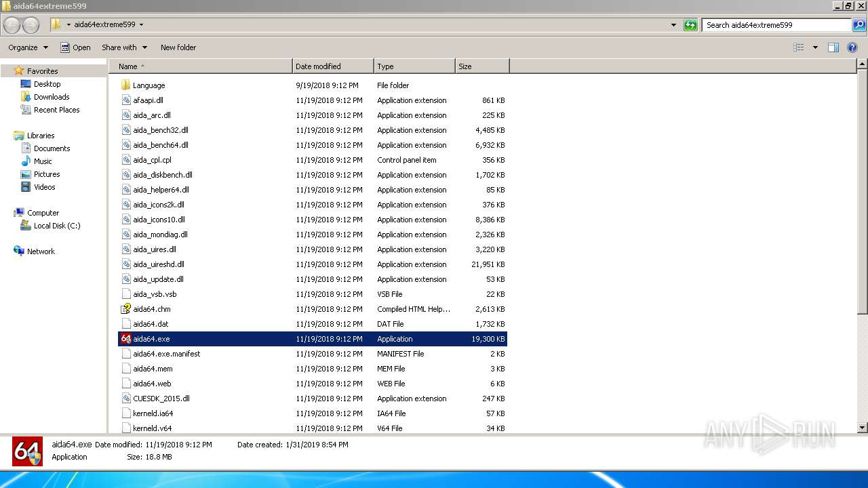Select the aida_update.dll file
The image size is (868, 488).
click(313, 279)
